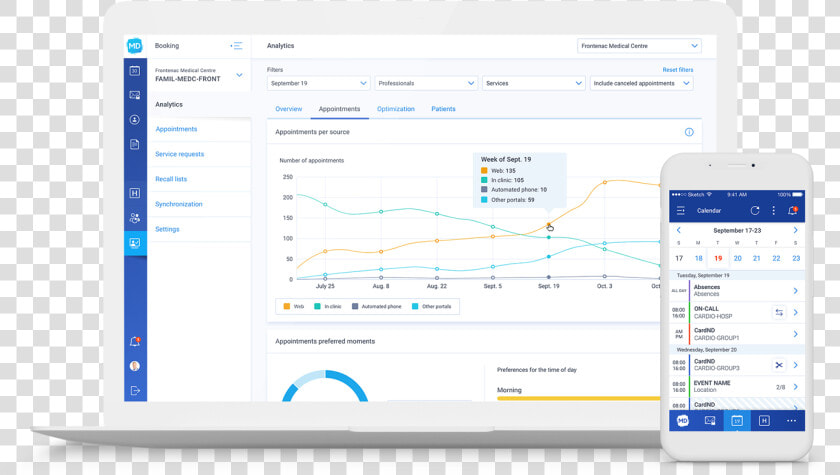
Task: Switch to the Patients tab
Action: click(443, 109)
